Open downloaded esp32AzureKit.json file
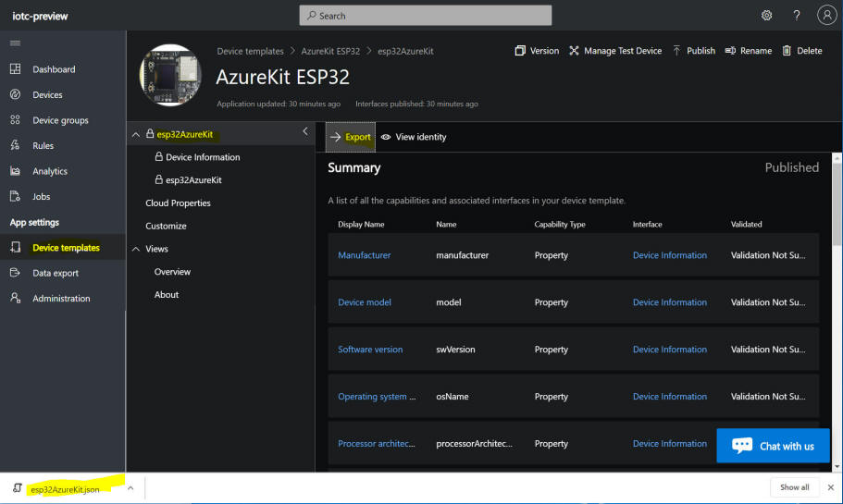This screenshot has width=843, height=504. click(65, 489)
